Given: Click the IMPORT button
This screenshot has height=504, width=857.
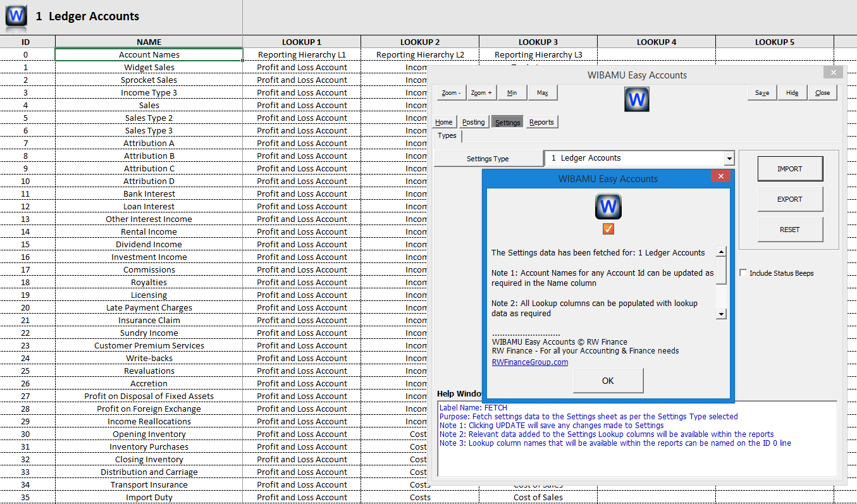Looking at the screenshot, I should coord(790,169).
